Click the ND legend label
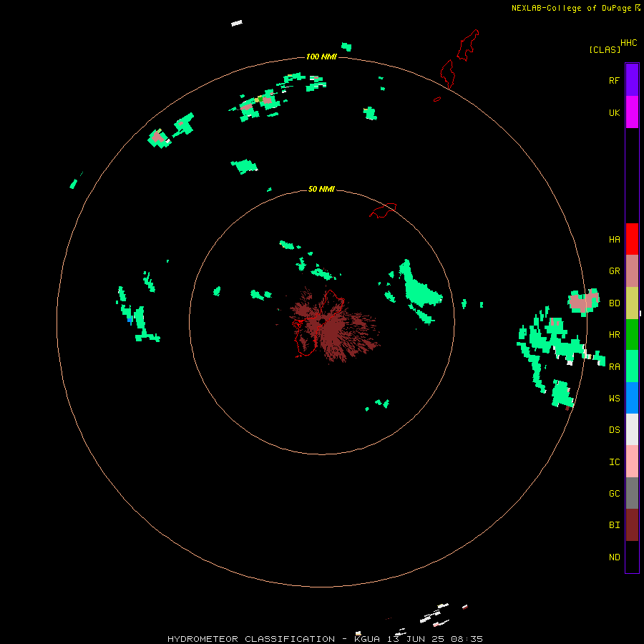This screenshot has height=644, width=644. point(615,557)
